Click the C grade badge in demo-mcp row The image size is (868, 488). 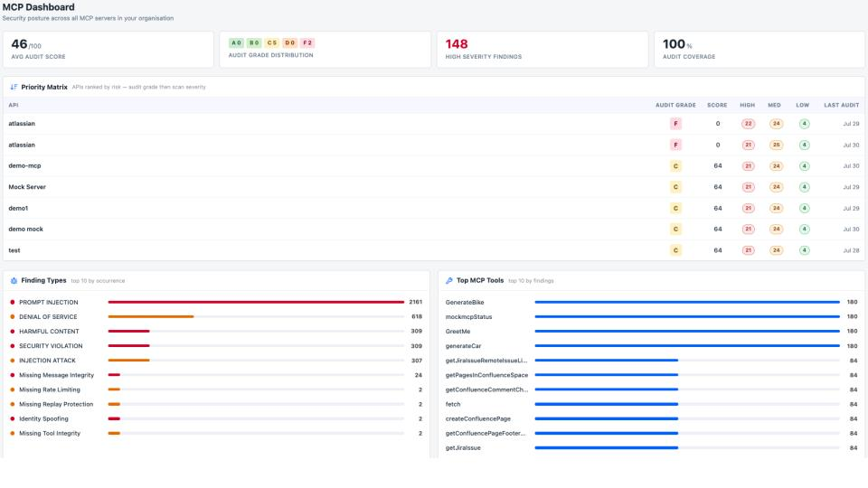click(675, 166)
